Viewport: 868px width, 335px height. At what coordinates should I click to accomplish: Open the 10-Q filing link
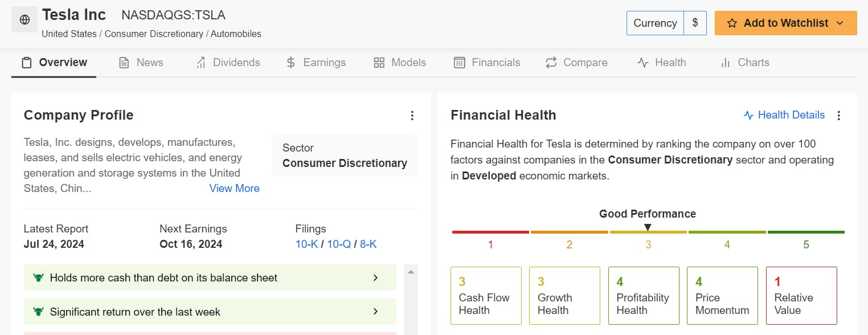pyautogui.click(x=339, y=244)
